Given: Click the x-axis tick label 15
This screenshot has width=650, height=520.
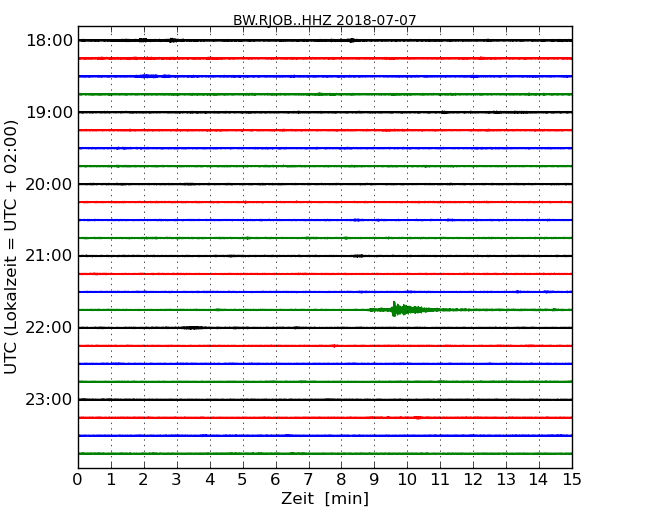Looking at the screenshot, I should (x=572, y=480).
